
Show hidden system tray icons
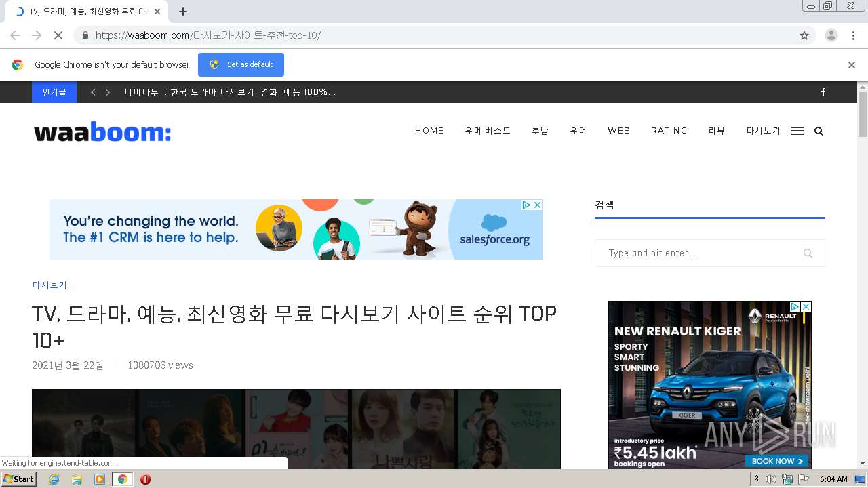(756, 479)
